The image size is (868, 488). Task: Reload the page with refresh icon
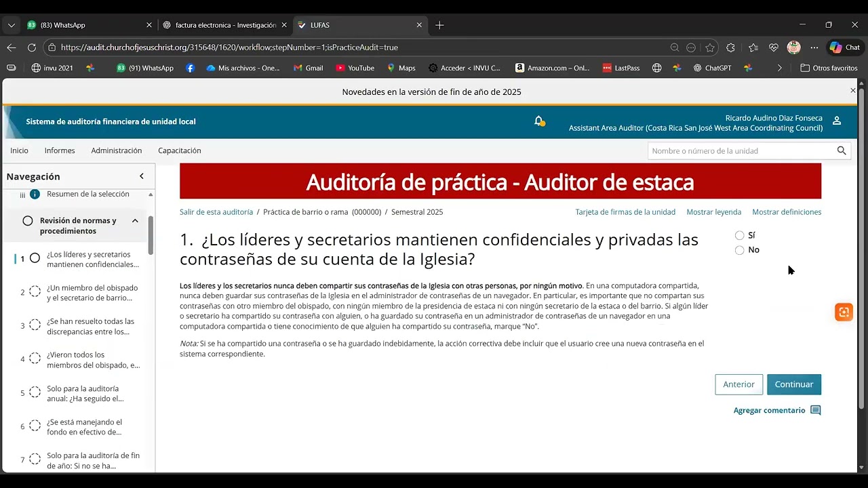(x=32, y=47)
